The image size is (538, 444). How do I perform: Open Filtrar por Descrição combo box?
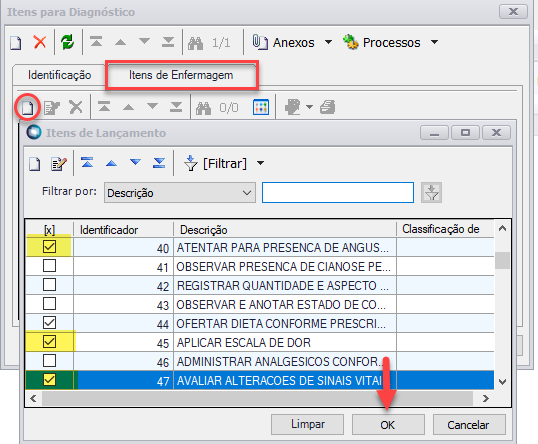pyautogui.click(x=180, y=193)
